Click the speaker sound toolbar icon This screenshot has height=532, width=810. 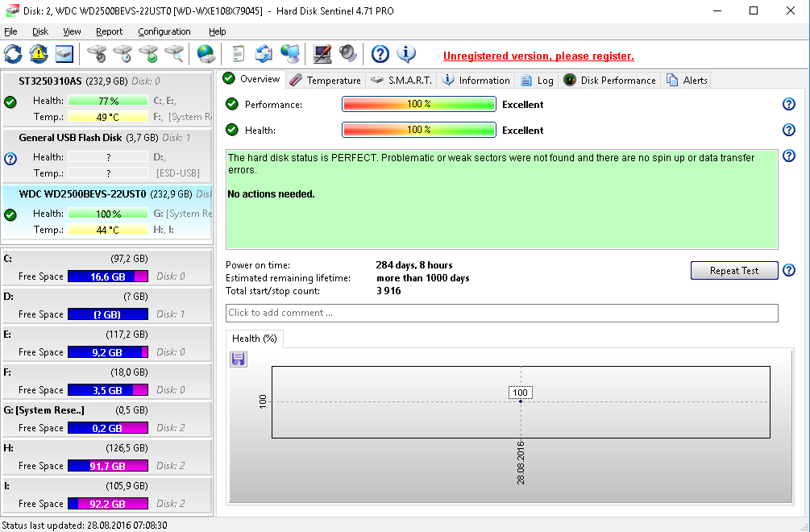click(348, 54)
